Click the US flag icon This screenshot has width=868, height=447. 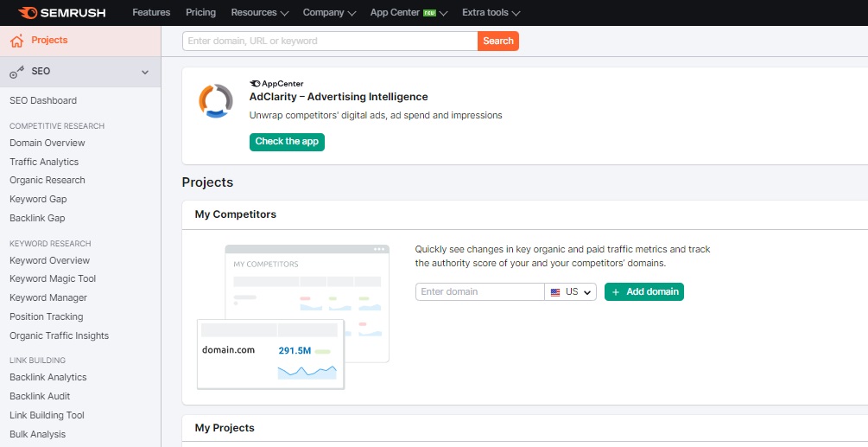pyautogui.click(x=555, y=292)
